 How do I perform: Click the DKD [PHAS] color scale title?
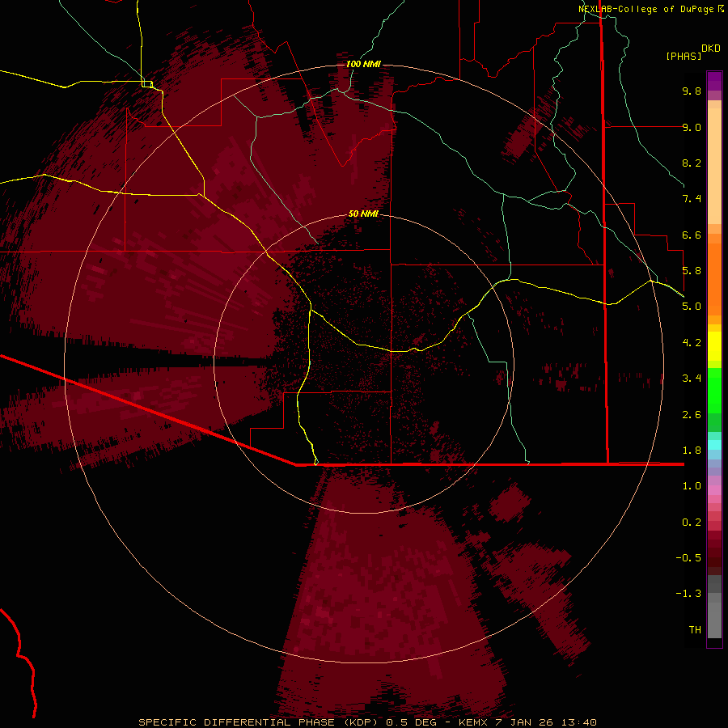692,52
